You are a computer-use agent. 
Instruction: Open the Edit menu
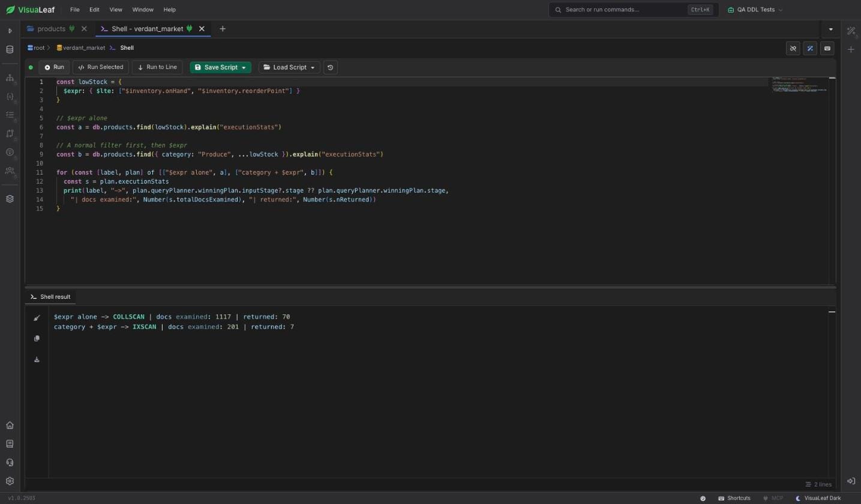pyautogui.click(x=94, y=10)
